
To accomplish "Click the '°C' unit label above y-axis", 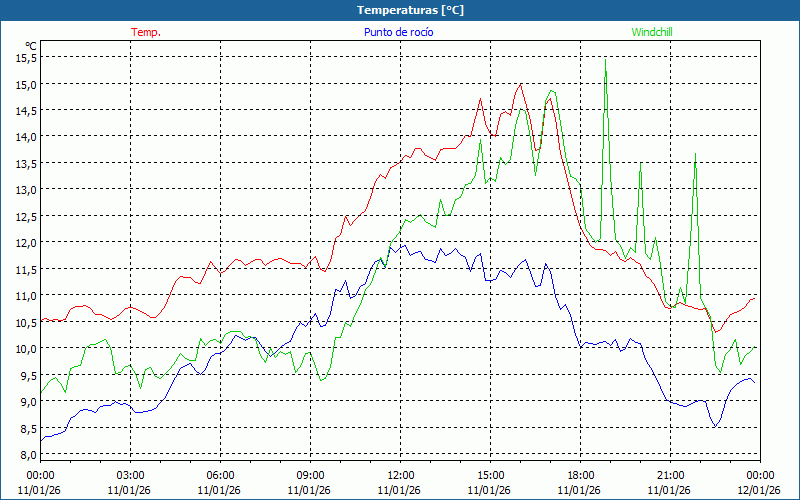I will [30, 46].
